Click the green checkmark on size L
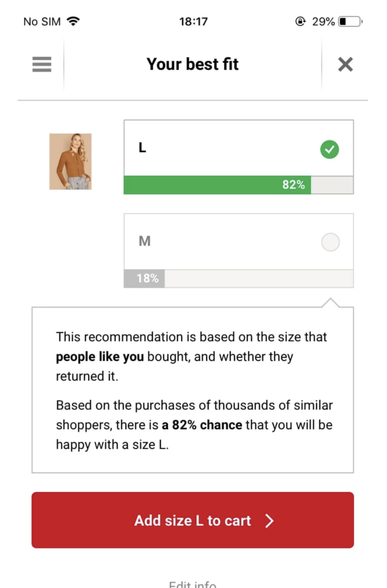This screenshot has width=387, height=588. pos(329,150)
